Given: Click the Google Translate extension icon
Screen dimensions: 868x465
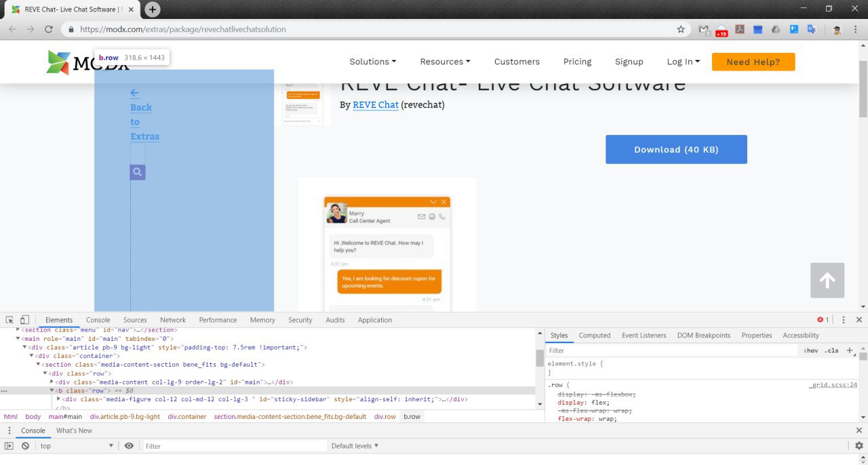Looking at the screenshot, I should point(811,29).
